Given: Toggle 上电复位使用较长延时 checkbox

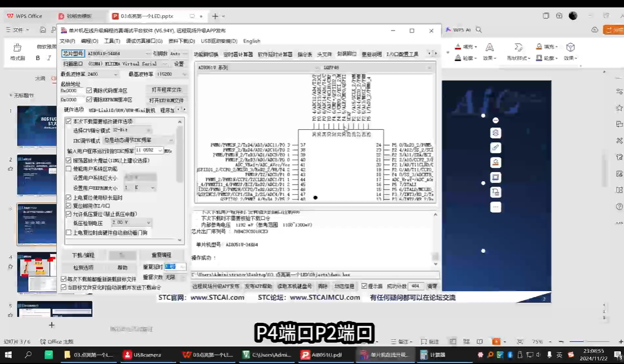Looking at the screenshot, I should tap(69, 197).
